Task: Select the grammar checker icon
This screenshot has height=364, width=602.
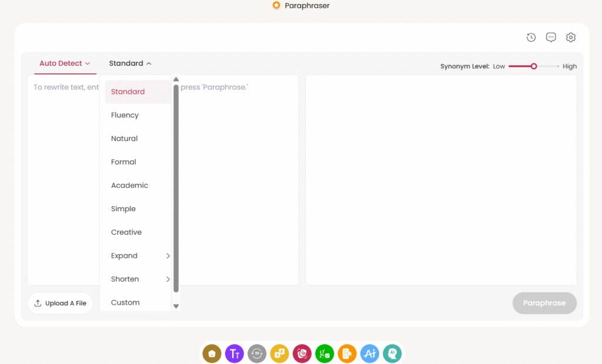Action: pos(324,353)
